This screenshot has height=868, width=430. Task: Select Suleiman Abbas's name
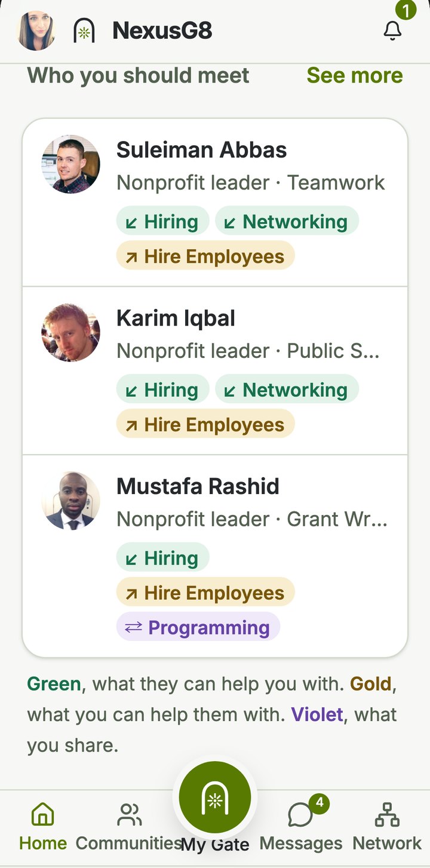coord(202,150)
